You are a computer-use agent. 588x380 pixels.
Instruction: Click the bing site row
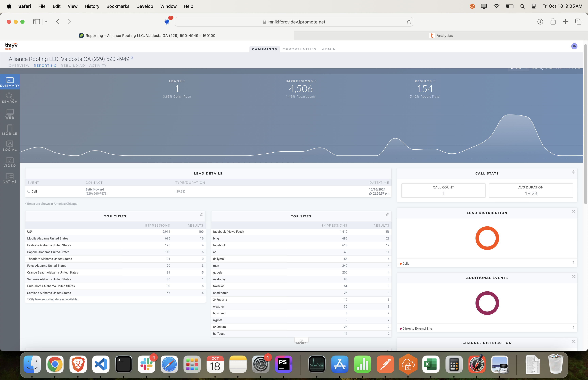[x=301, y=238]
